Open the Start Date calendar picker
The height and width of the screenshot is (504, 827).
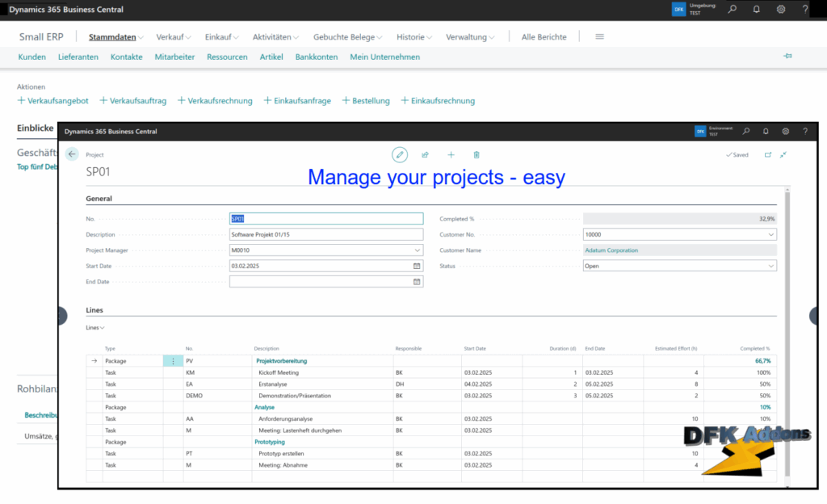417,266
